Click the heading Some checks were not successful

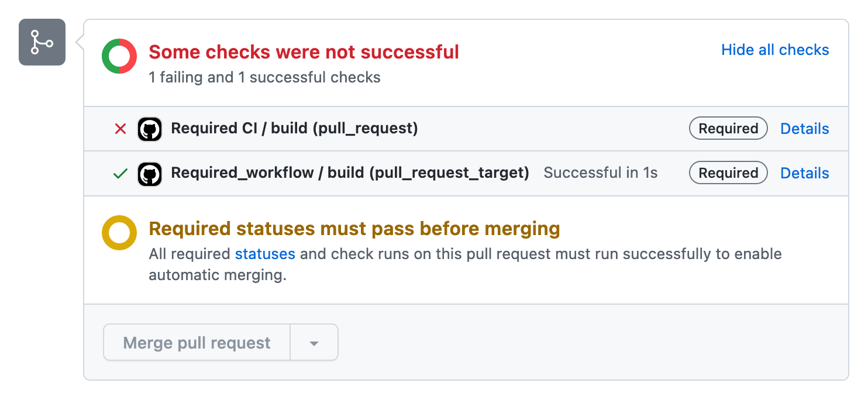coord(304,51)
